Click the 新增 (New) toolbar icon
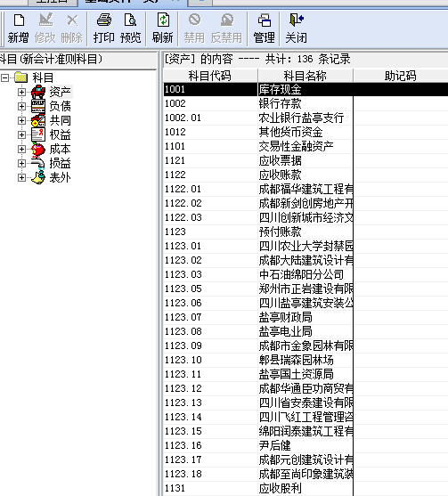This screenshot has width=448, height=496. pos(19,20)
